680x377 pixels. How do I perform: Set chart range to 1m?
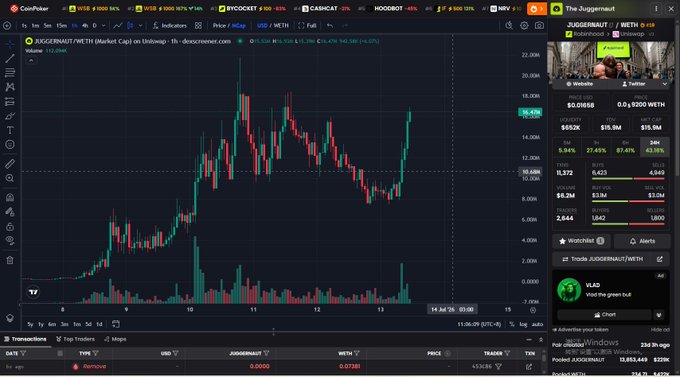[77, 324]
